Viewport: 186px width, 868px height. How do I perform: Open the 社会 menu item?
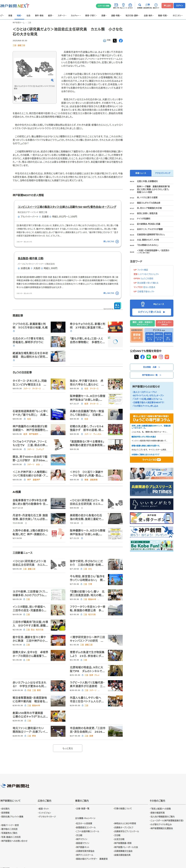(x=28, y=15)
